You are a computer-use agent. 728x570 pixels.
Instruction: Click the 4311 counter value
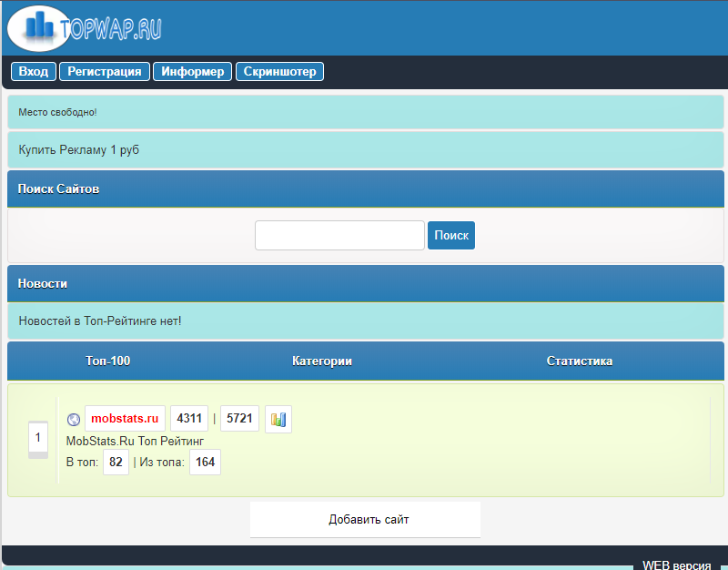[189, 419]
